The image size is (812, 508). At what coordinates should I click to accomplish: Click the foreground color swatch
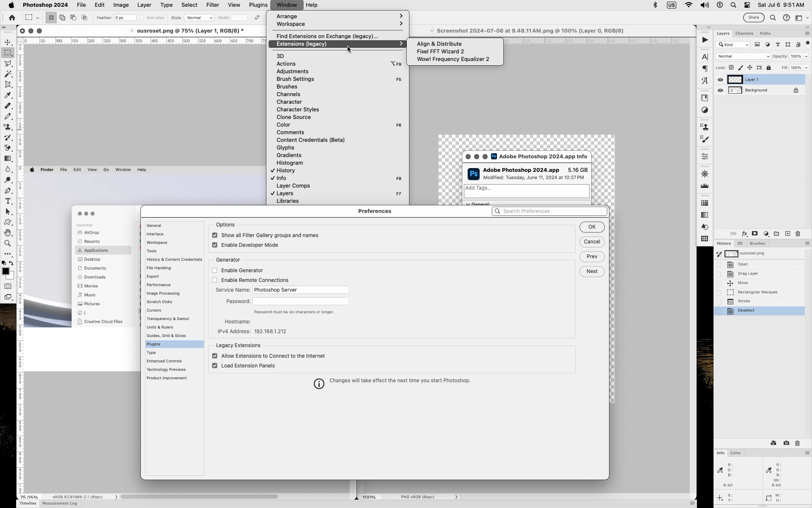click(x=5, y=272)
